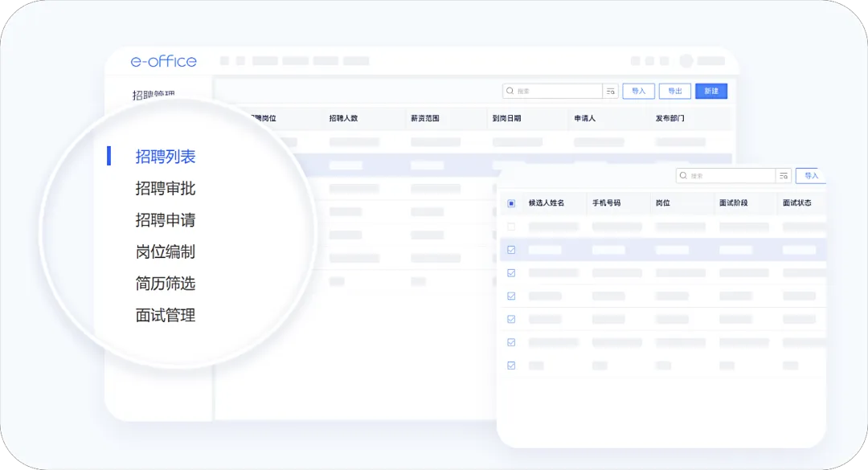Uncheck the last candidate row checkbox

pyautogui.click(x=511, y=365)
